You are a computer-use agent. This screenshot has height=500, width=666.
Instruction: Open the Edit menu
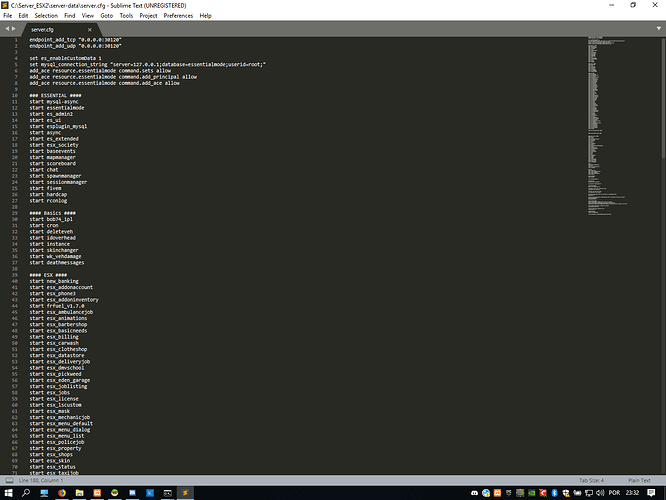23,16
